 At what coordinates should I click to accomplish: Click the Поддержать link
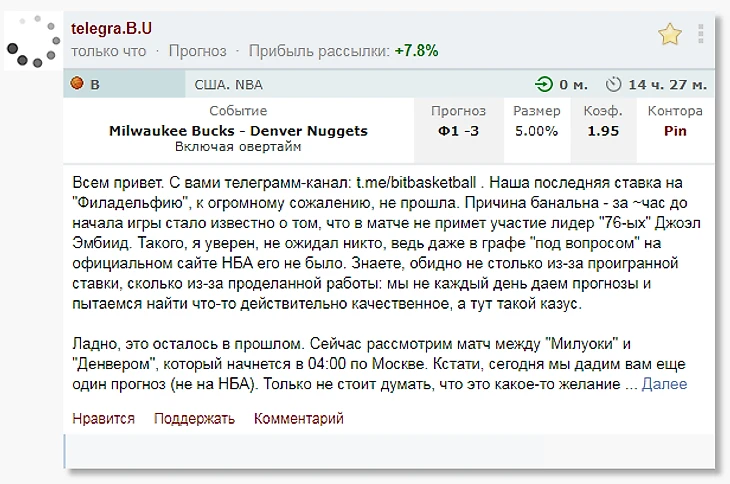pos(194,418)
